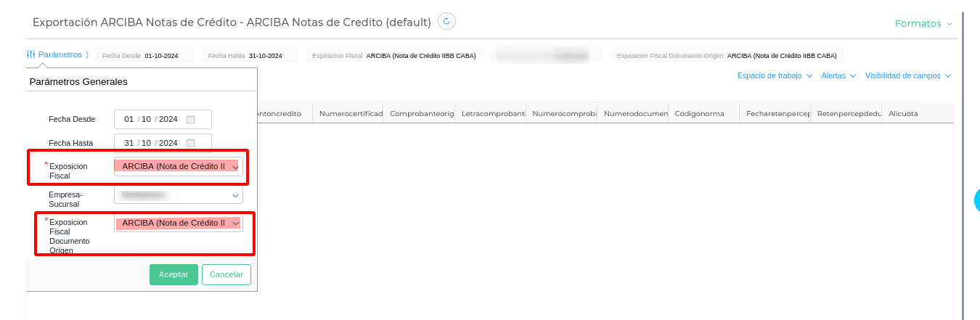
Task: Click the Numerocomprobante column header
Action: pos(561,113)
